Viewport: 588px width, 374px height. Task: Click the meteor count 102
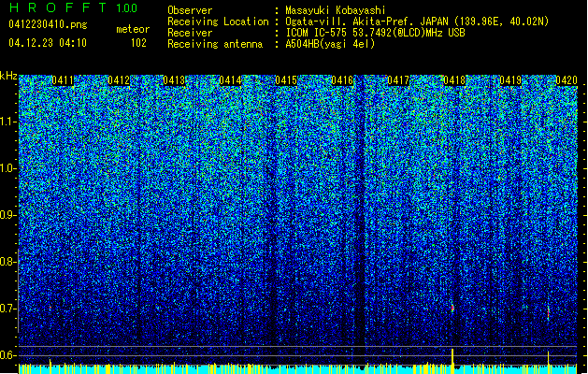click(138, 43)
